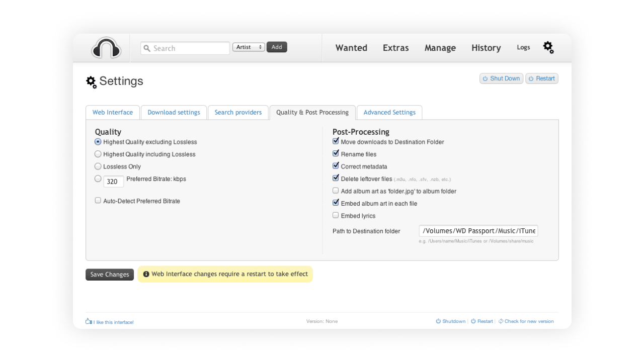Viewport: 644px width, 362px height.
Task: Click the thumbs-up 'I like this interface' icon
Action: pos(89,321)
